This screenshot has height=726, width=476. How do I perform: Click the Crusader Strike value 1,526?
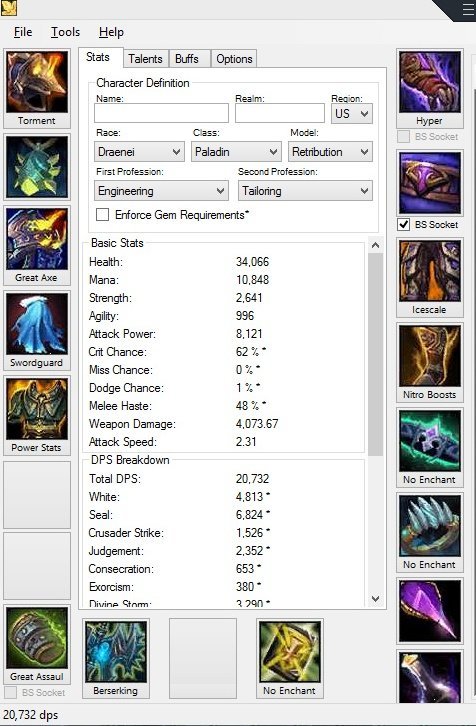[252, 533]
